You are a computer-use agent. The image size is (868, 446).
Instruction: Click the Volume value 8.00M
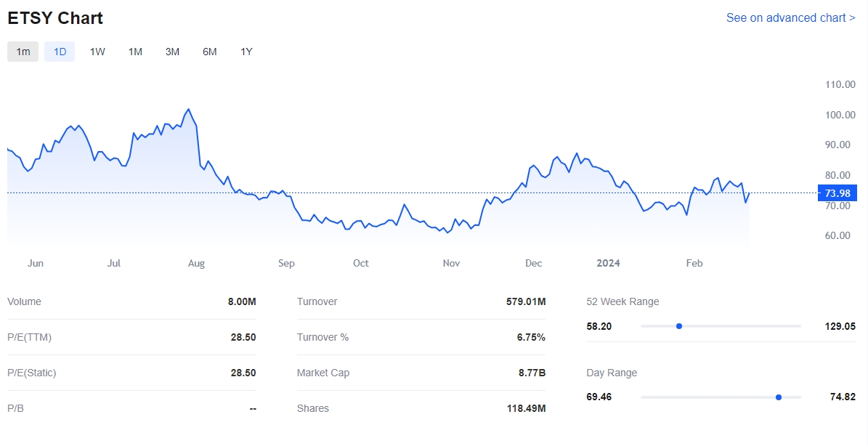(242, 301)
